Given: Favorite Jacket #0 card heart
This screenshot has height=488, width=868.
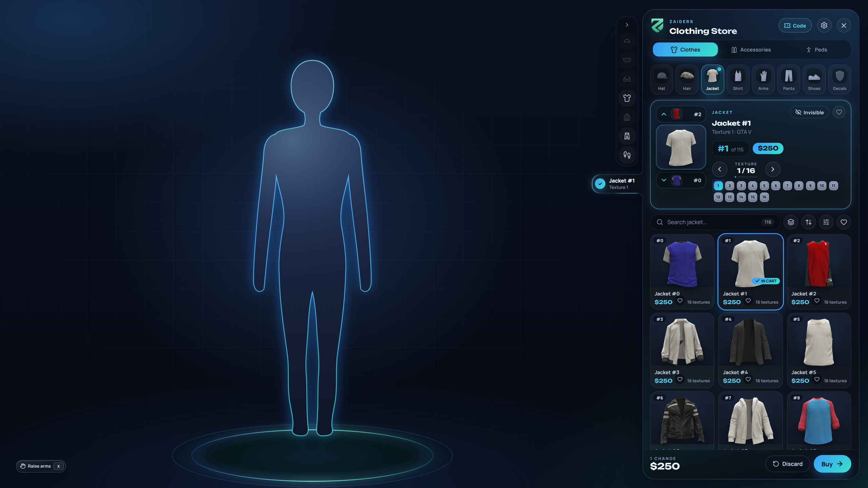Looking at the screenshot, I should tap(680, 301).
